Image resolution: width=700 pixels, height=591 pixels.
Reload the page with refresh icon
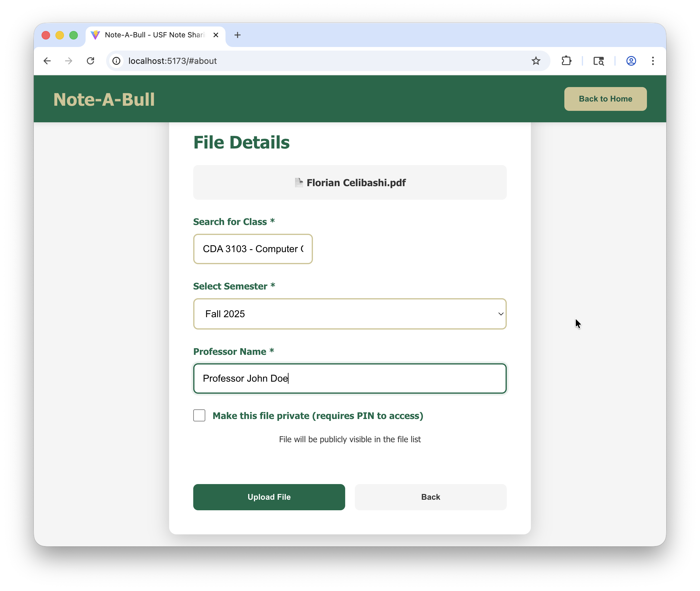90,61
